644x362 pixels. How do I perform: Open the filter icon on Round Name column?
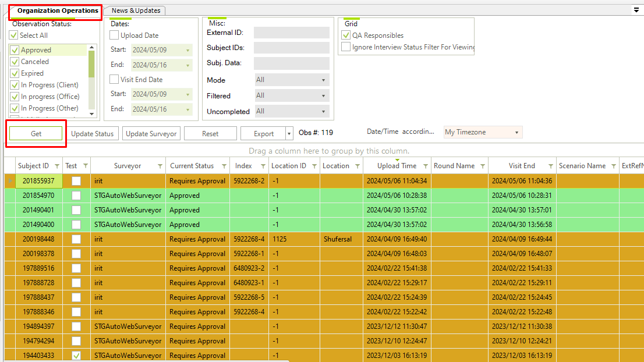pyautogui.click(x=483, y=166)
